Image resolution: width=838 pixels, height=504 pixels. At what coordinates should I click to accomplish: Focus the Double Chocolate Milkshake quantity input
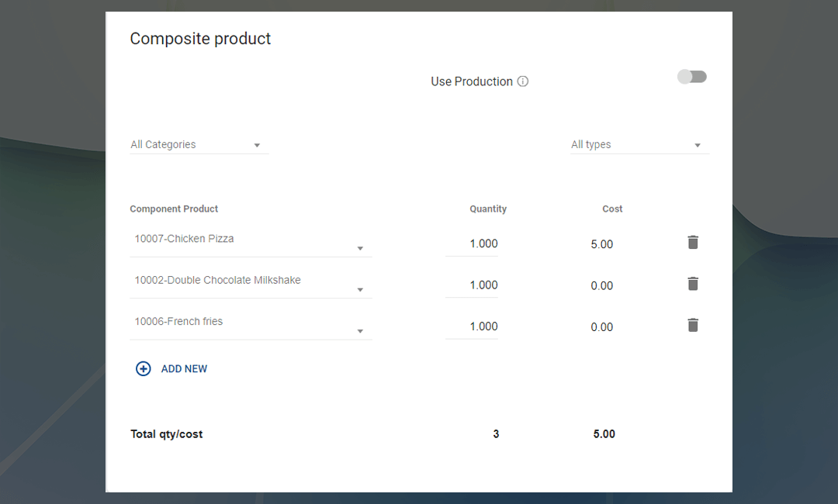coord(472,285)
